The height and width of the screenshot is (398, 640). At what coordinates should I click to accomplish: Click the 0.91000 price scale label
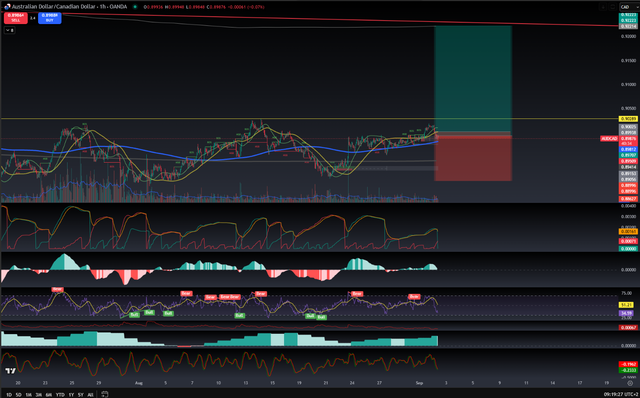point(628,84)
